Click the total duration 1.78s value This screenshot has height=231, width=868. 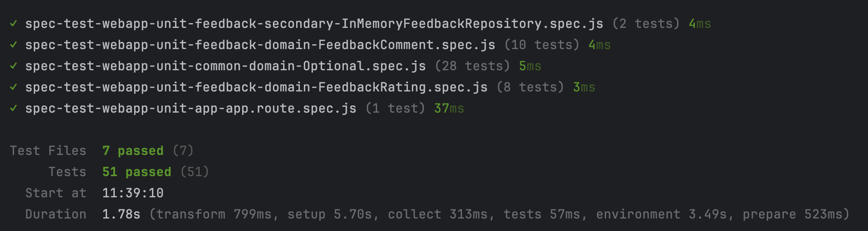pyautogui.click(x=121, y=214)
